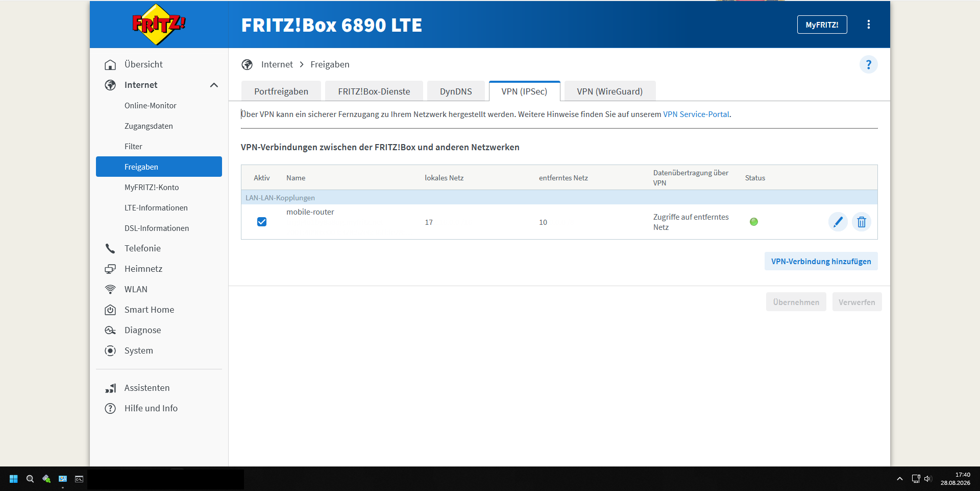Select the VPN (IPSec) tab
980x491 pixels.
pyautogui.click(x=524, y=91)
